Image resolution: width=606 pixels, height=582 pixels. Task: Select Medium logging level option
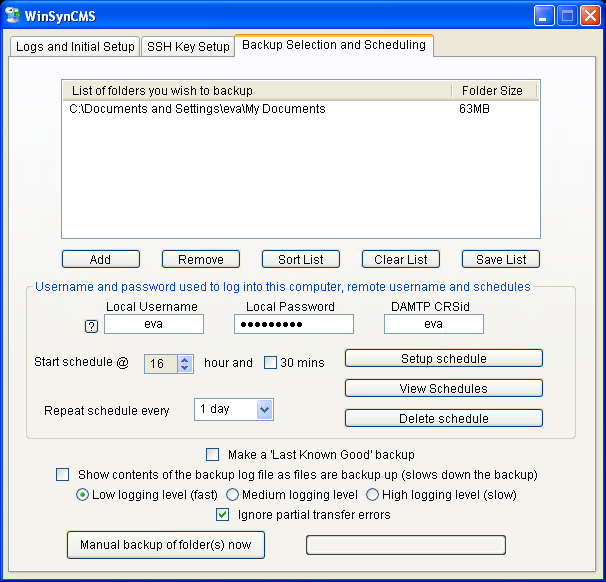(x=233, y=494)
